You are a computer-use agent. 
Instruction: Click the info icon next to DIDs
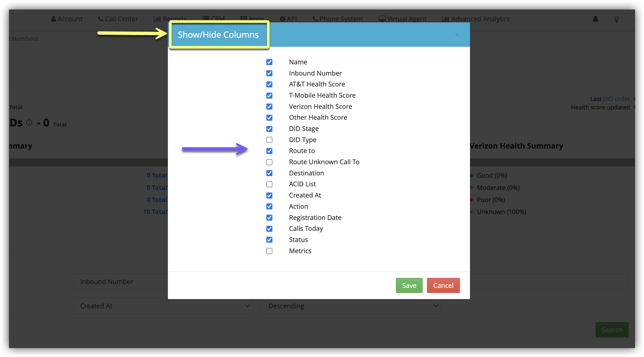(x=29, y=123)
